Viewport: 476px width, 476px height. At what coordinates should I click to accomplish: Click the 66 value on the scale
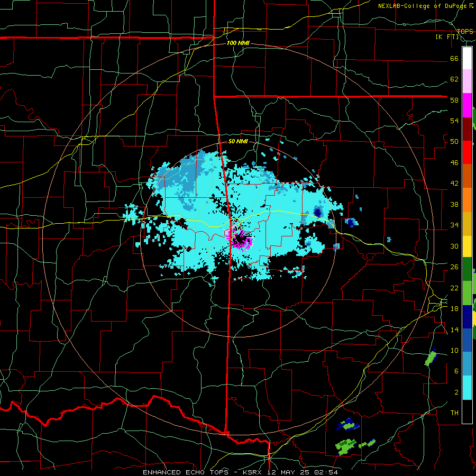454,58
